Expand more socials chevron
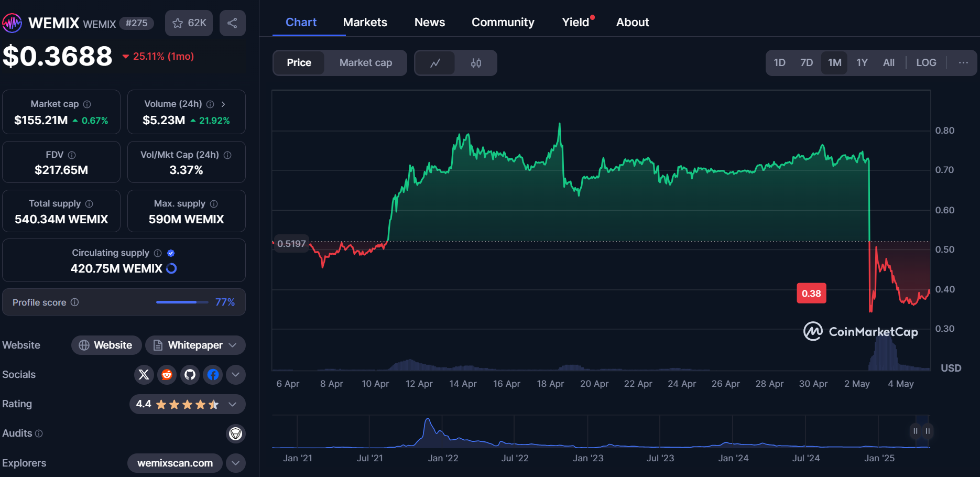 (x=236, y=374)
